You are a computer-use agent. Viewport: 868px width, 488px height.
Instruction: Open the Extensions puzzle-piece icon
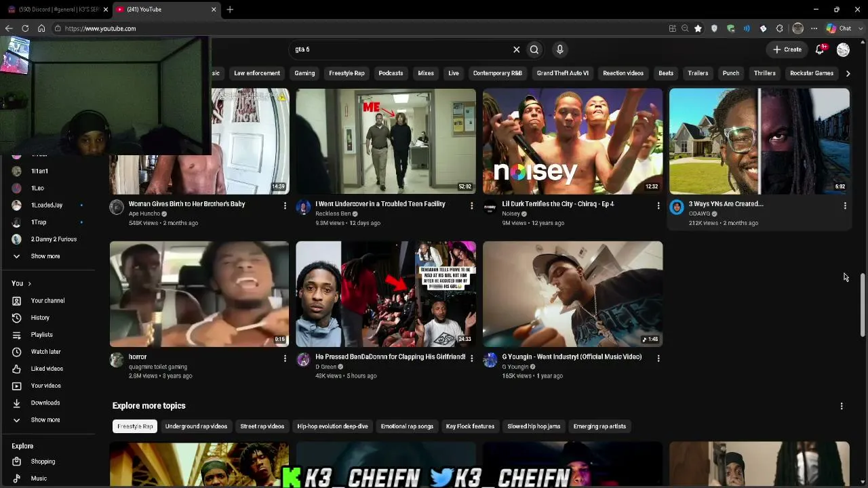pyautogui.click(x=779, y=28)
